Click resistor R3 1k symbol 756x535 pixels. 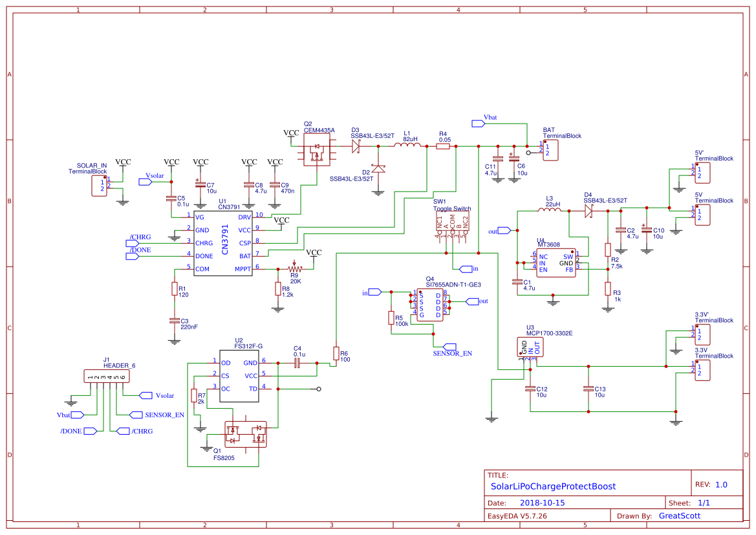pyautogui.click(x=608, y=289)
